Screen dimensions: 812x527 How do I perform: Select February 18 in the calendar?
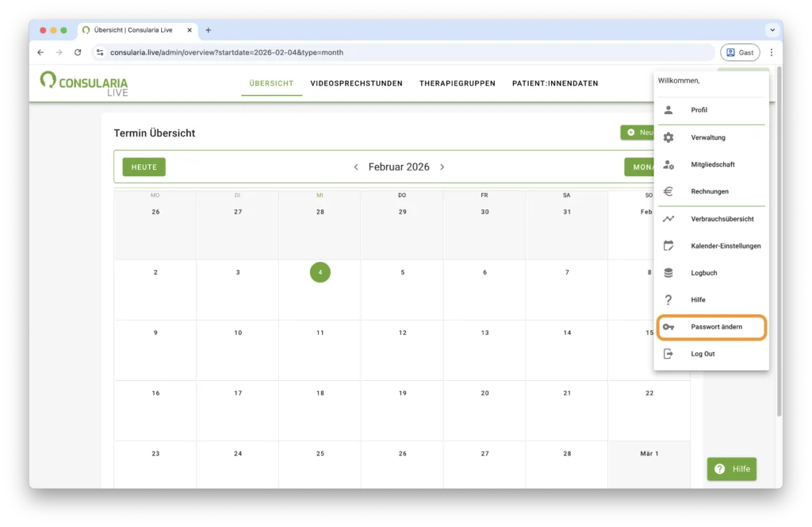(320, 393)
